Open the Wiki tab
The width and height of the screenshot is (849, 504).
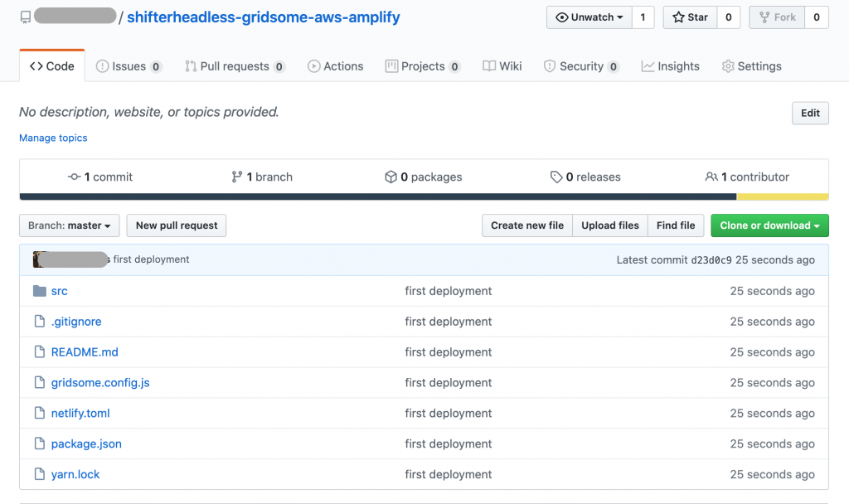pos(502,66)
